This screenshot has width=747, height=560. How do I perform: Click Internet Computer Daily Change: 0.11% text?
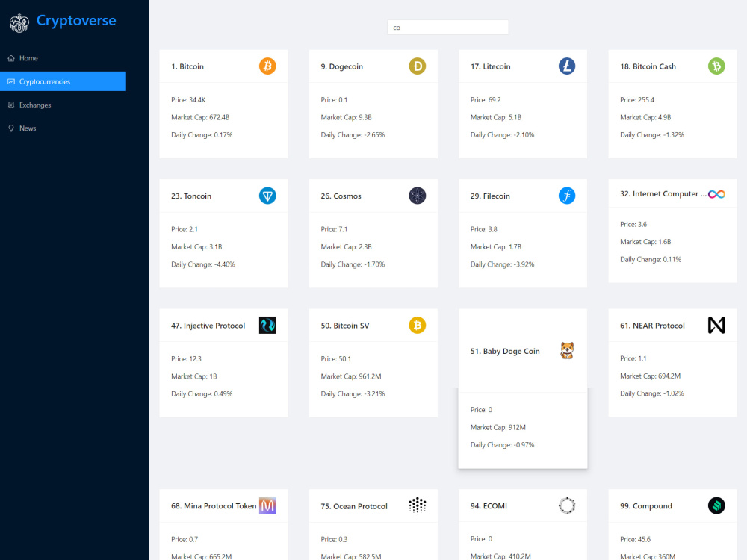[651, 260]
